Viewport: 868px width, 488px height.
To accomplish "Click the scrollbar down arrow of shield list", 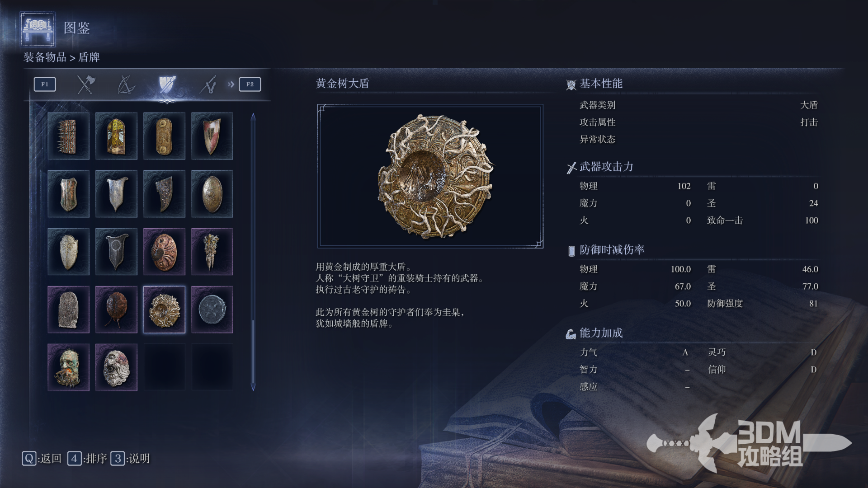I will coord(253,387).
